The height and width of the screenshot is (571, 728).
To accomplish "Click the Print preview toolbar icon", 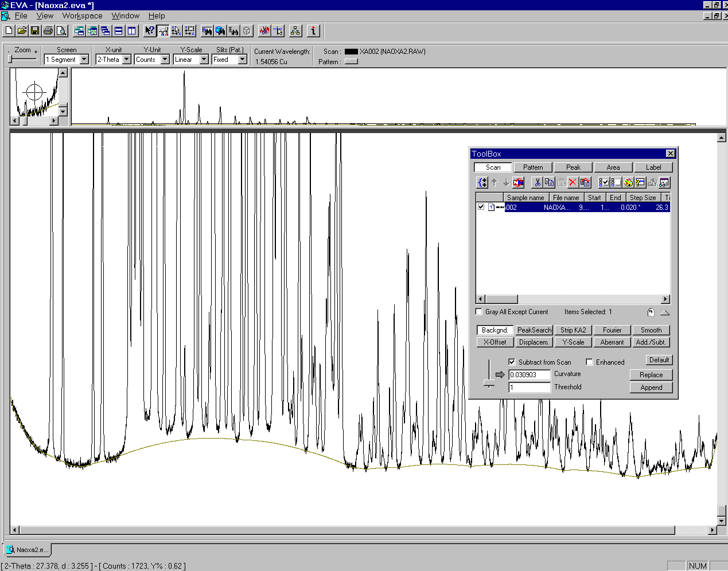I will point(61,31).
